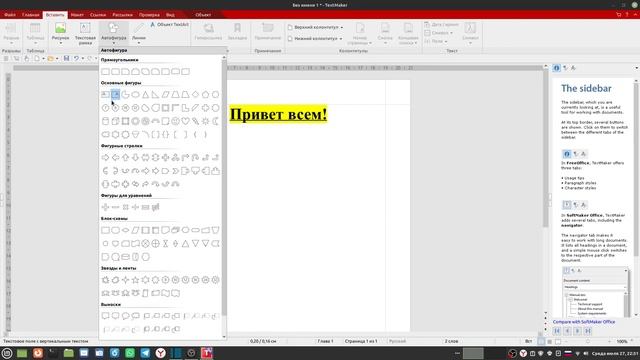640x360 pixels.
Task: Switch to the Ссылки ribbon tab
Action: [x=98, y=15]
